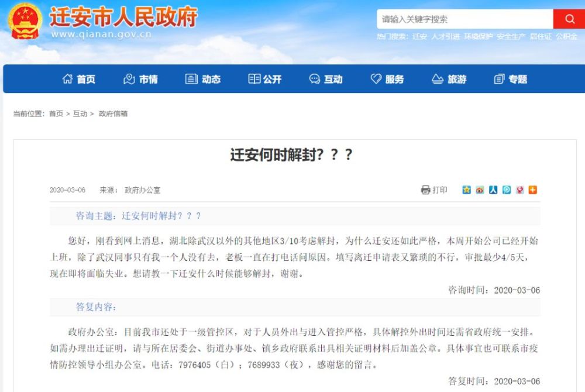Open the 公开 navigation menu item
The width and height of the screenshot is (585, 392).
coord(265,79)
